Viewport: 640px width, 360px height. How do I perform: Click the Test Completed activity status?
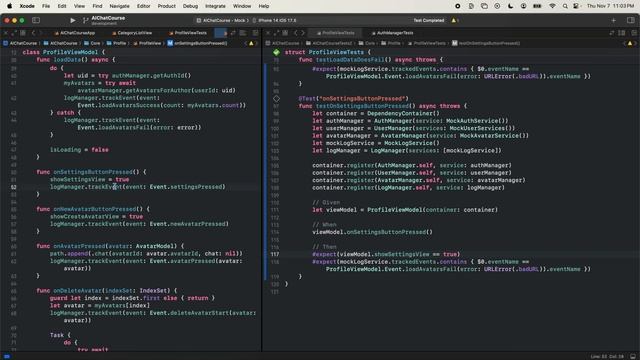[x=429, y=20]
